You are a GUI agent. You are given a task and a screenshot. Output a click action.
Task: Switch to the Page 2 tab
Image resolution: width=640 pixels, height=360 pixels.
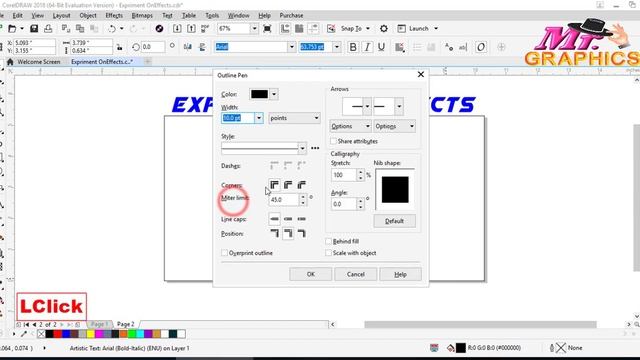coord(126,324)
